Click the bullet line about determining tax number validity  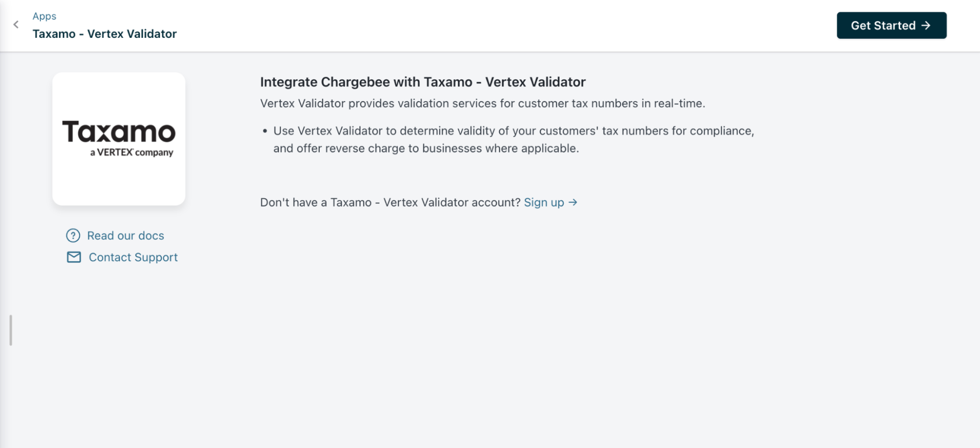coord(513,131)
